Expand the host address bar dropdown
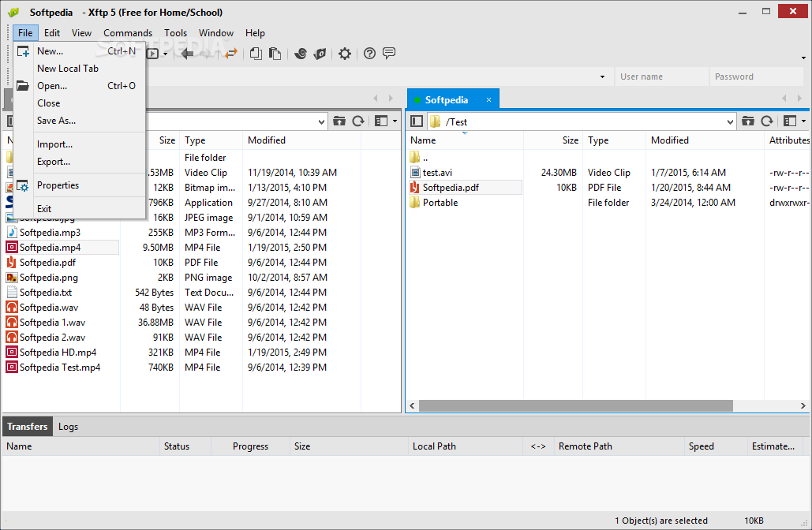Screen dimensions: 812x530 [602, 77]
